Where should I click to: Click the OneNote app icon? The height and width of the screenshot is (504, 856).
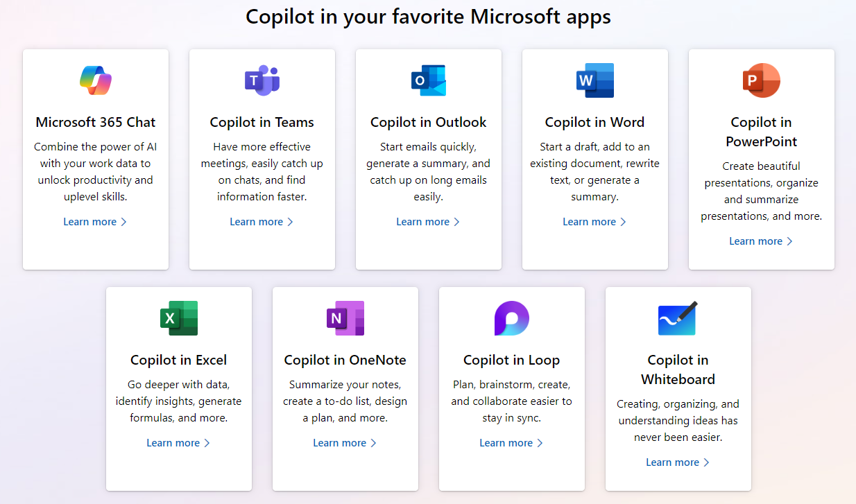point(345,318)
